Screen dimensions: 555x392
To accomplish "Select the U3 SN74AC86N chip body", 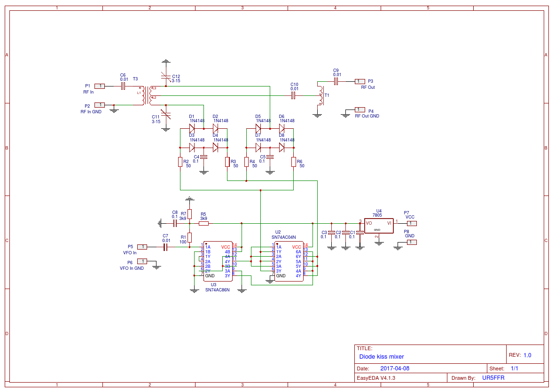I will [217, 261].
